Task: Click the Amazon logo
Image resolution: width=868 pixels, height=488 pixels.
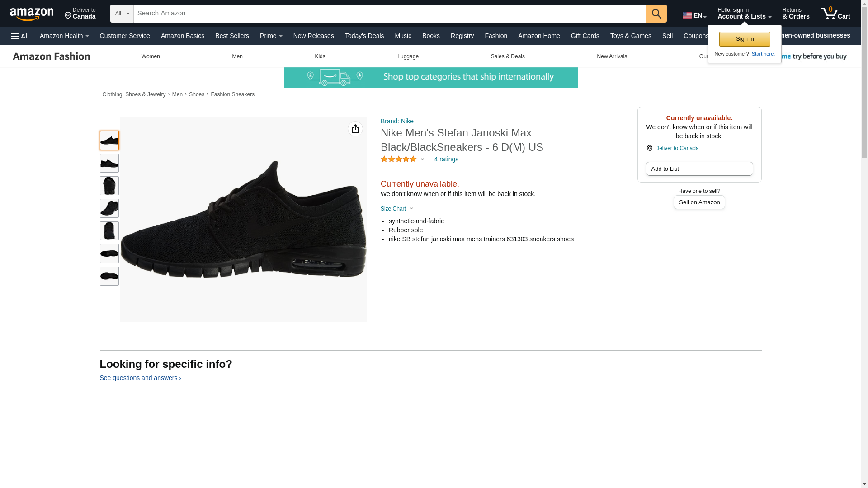Action: (x=32, y=14)
